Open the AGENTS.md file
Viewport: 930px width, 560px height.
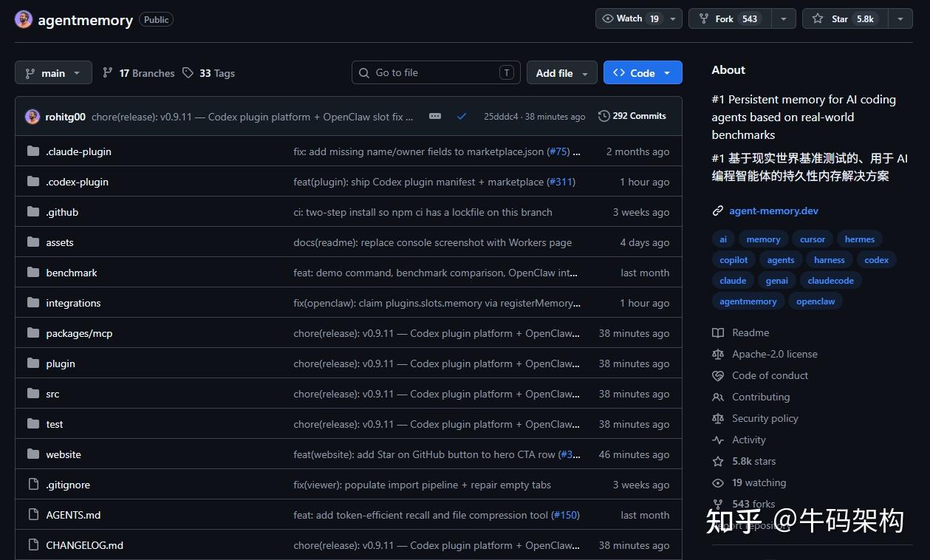73,515
